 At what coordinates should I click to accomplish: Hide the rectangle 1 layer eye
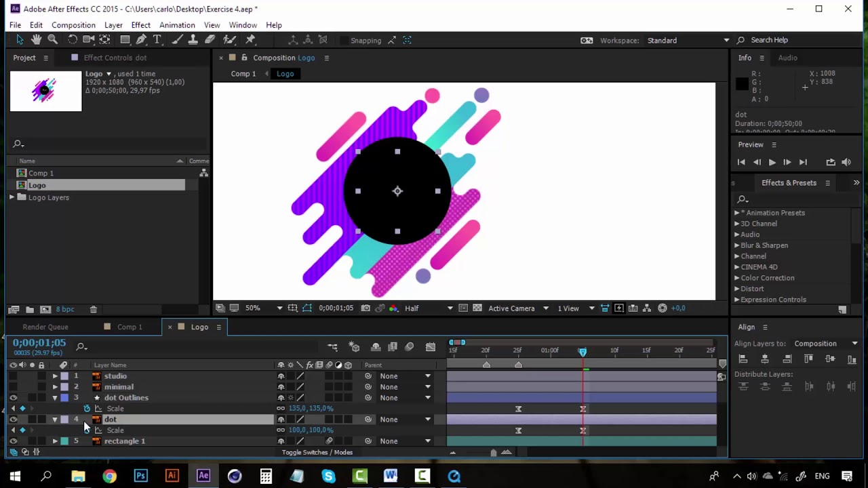tap(13, 441)
